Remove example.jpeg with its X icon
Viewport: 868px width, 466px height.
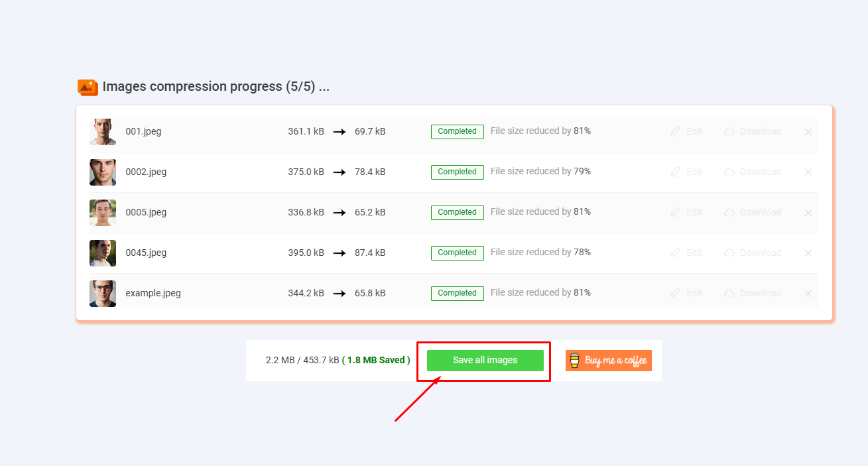tap(808, 294)
